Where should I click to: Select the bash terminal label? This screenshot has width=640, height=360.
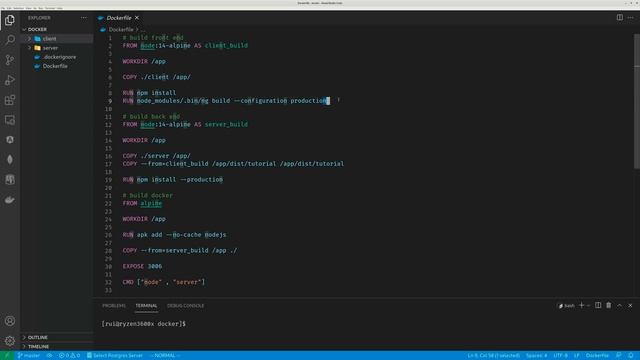pos(567,306)
